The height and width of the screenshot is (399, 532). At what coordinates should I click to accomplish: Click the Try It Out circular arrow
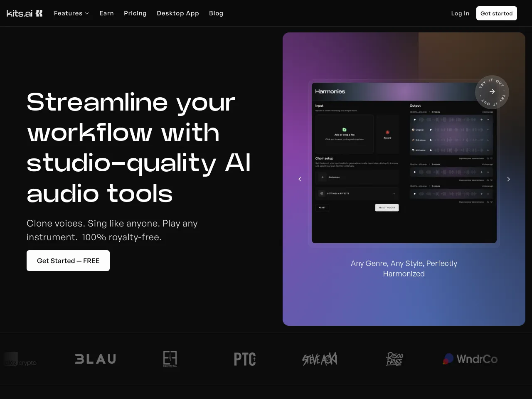tap(492, 92)
